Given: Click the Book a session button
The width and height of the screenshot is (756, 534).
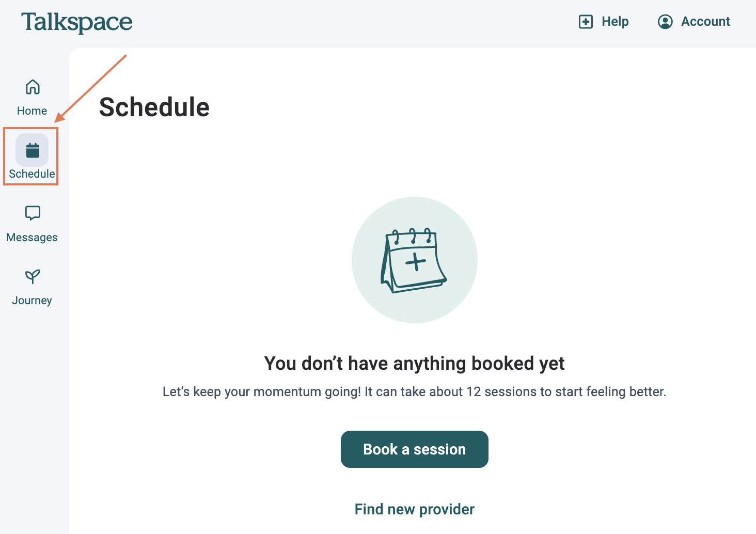Looking at the screenshot, I should (x=415, y=449).
